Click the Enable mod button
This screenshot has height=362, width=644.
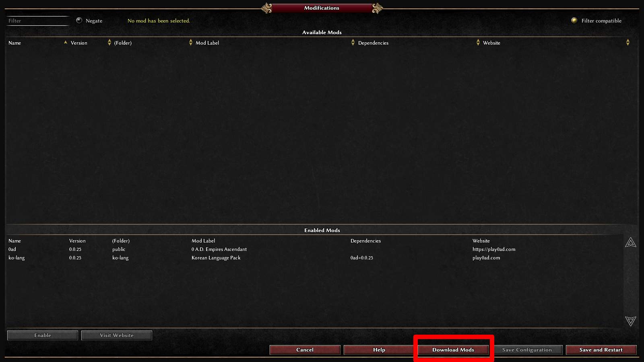point(43,335)
